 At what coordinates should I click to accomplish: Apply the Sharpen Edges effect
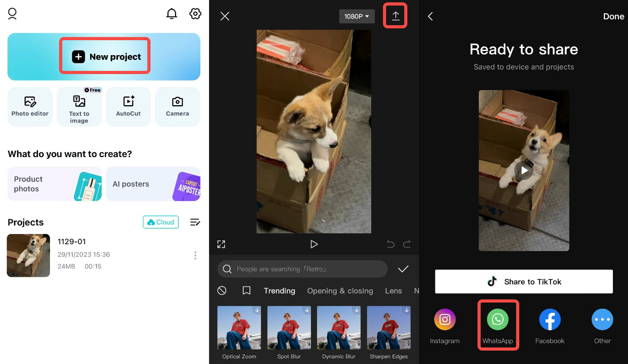point(388,333)
